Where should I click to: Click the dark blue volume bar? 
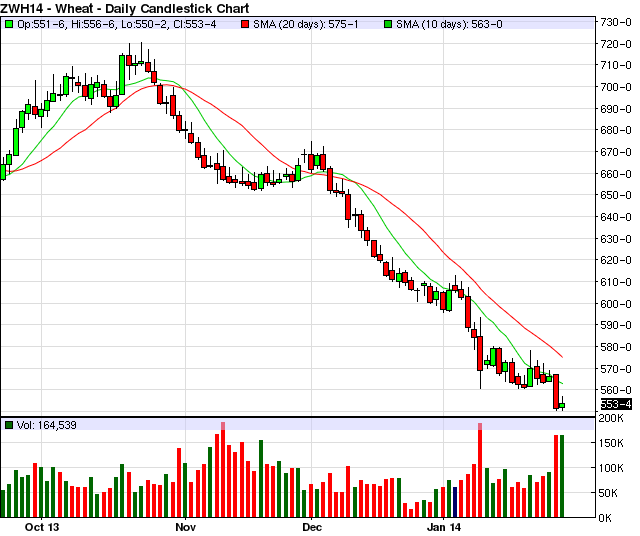pos(455,502)
